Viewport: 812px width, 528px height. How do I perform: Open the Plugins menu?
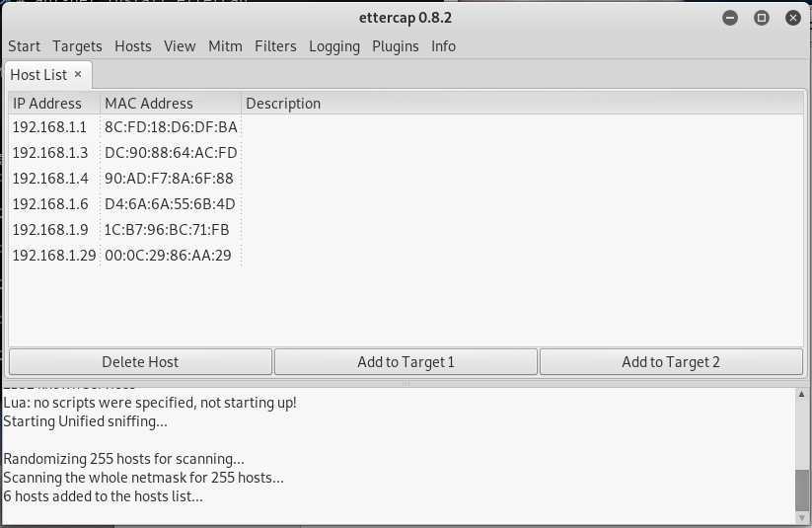395,46
